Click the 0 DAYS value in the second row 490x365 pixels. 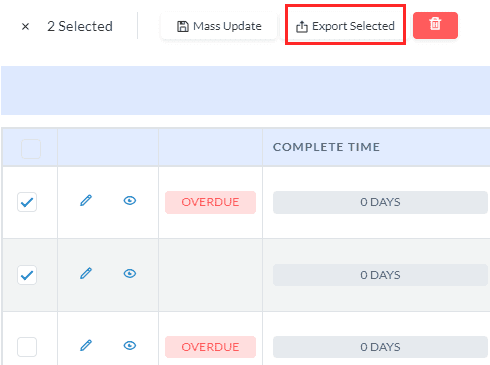pyautogui.click(x=380, y=275)
